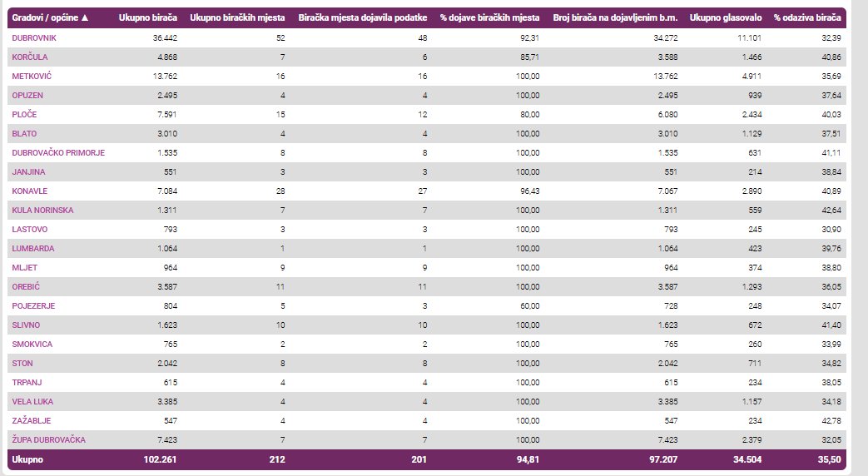Select the VELA LUKA link

[34, 402]
